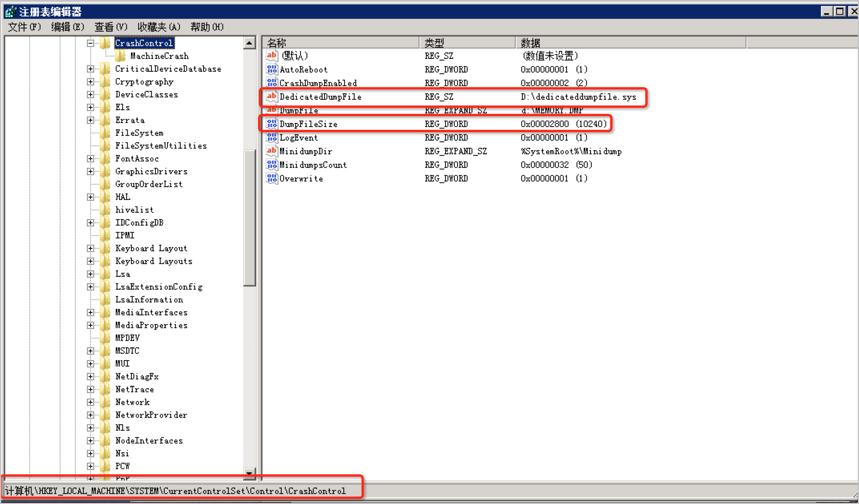Open the 查看(V) menu
Viewport: 859px width, 504px height.
click(x=111, y=27)
